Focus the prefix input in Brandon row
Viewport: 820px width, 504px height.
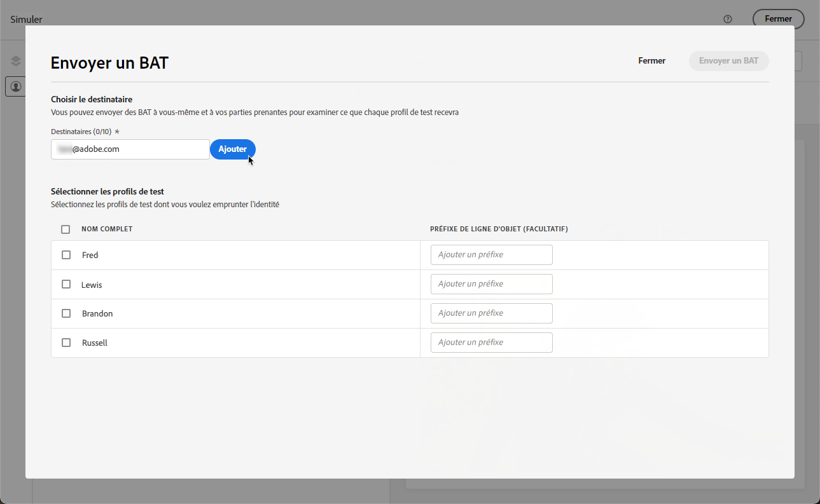(491, 313)
